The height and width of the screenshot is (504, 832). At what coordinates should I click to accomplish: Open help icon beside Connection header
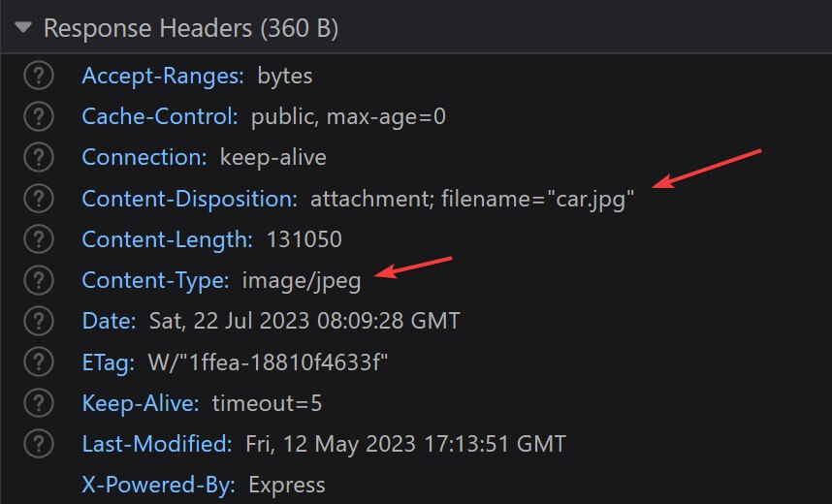tap(39, 157)
